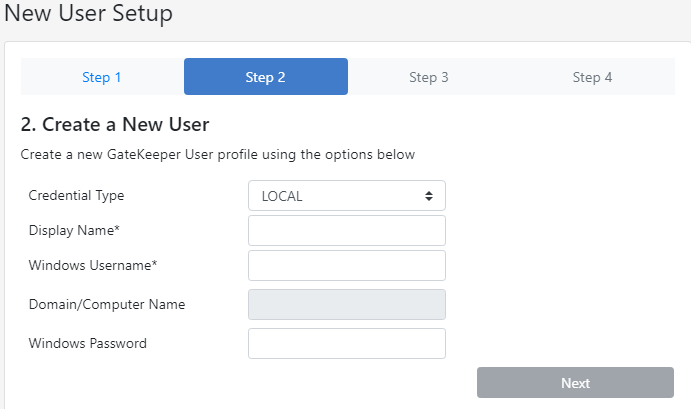Click the Windows Password label

[88, 344]
